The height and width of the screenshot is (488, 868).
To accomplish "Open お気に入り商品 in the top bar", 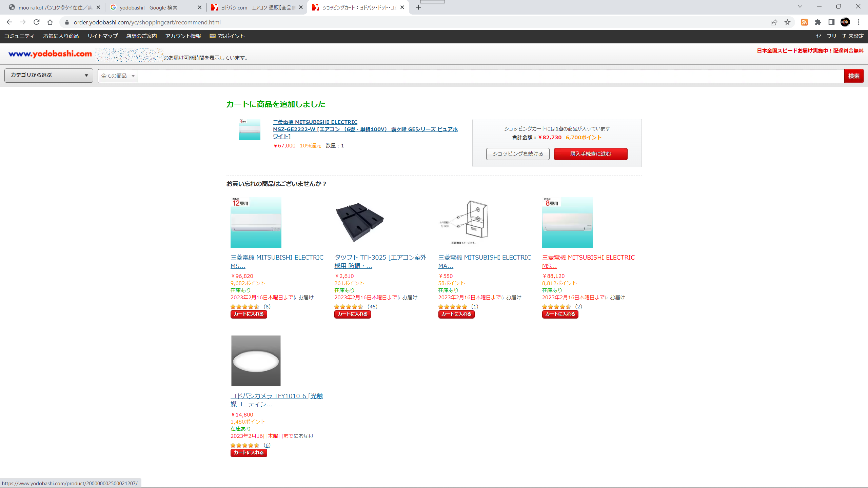I will point(61,36).
